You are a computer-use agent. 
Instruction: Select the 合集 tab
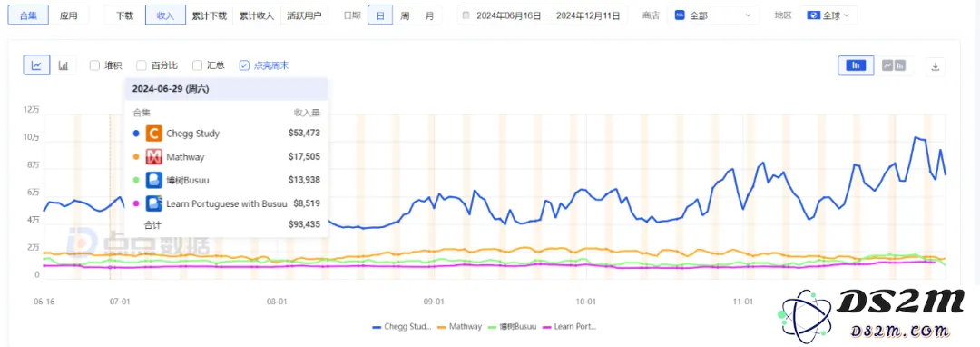(x=28, y=15)
